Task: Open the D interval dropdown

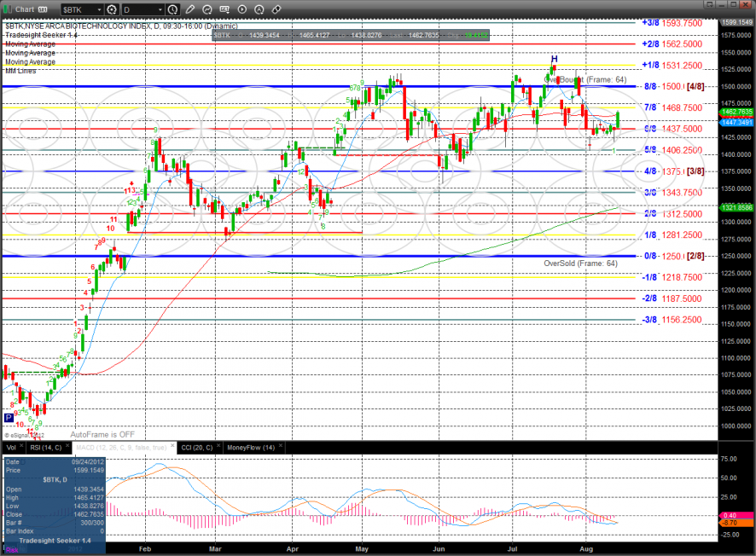Action: (142, 9)
